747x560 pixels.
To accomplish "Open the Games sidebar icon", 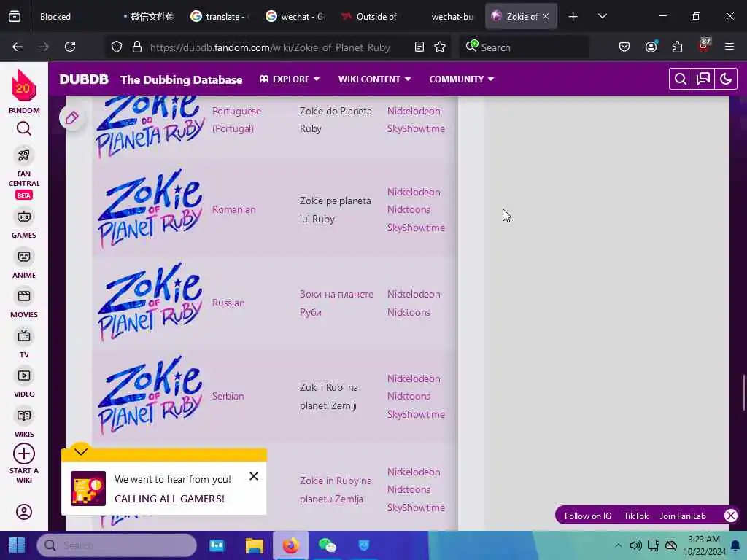I will (x=24, y=217).
